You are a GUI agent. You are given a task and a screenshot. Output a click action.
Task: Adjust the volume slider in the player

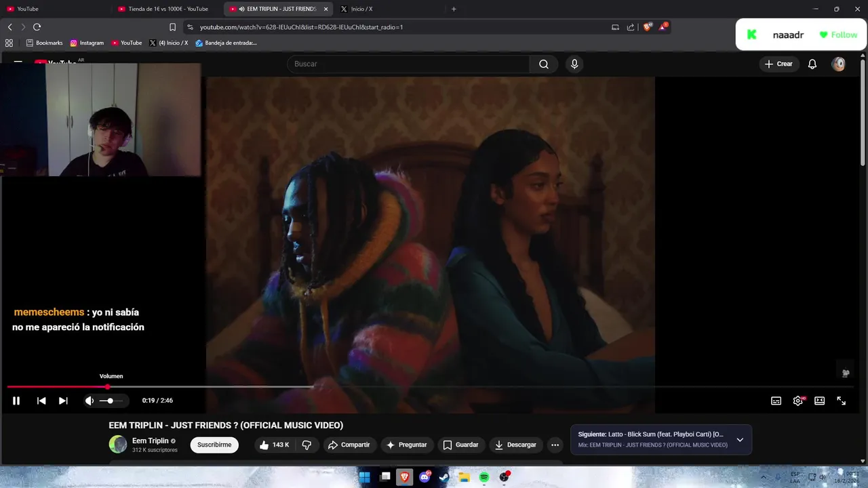click(111, 401)
